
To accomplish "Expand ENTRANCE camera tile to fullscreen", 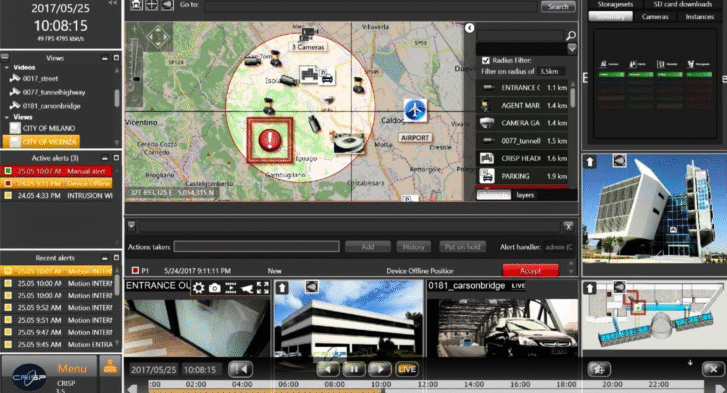I will 262,288.
